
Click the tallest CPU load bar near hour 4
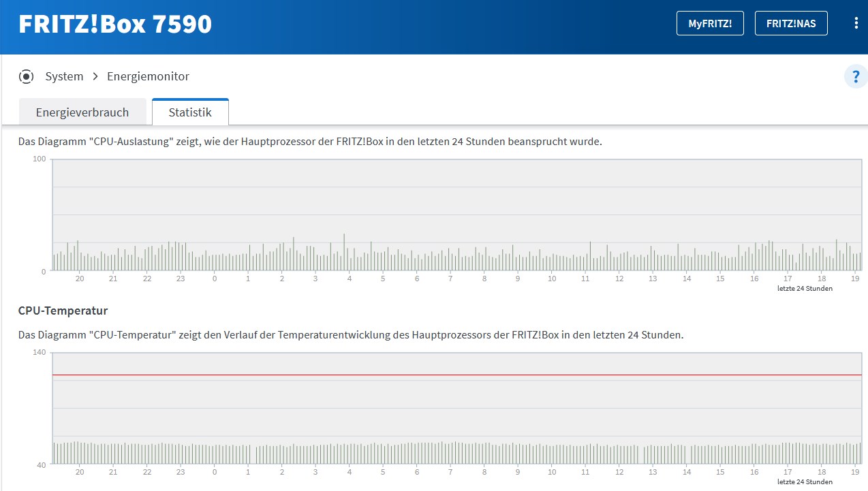tap(344, 252)
